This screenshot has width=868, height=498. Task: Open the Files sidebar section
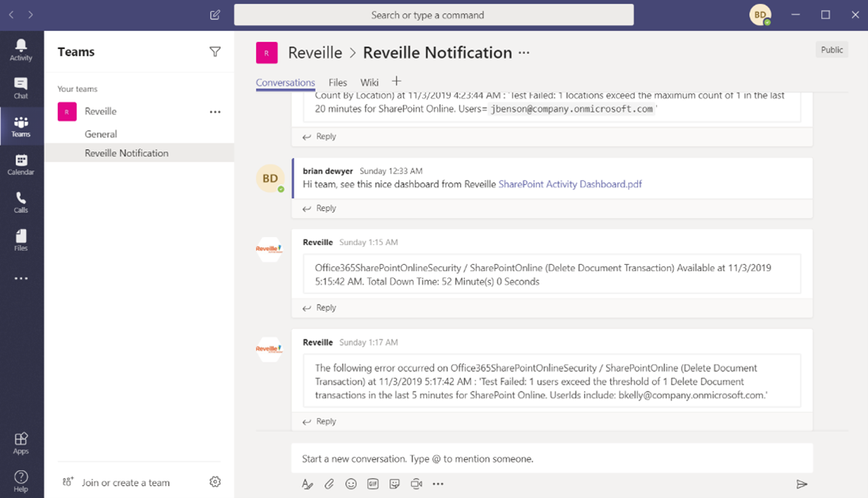coord(21,240)
